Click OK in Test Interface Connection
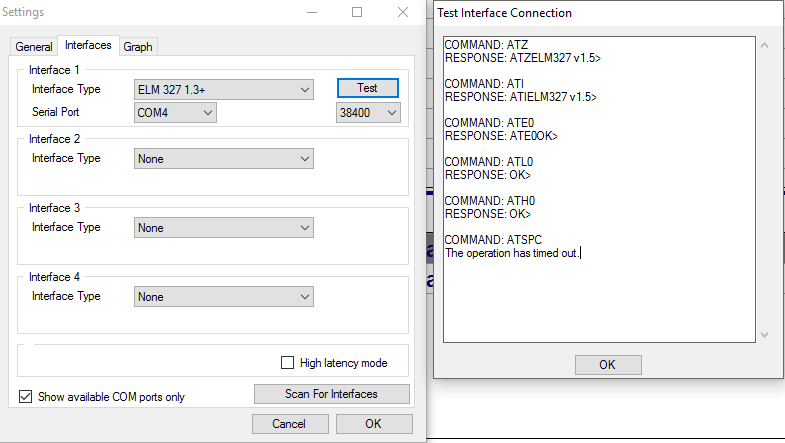The width and height of the screenshot is (785, 443). tap(606, 364)
